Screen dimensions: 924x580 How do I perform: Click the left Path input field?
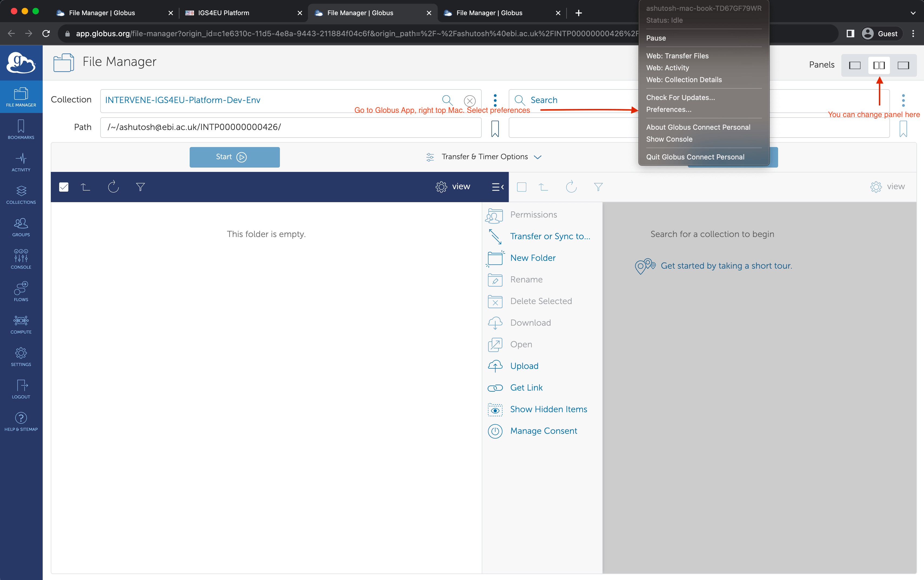(x=290, y=127)
